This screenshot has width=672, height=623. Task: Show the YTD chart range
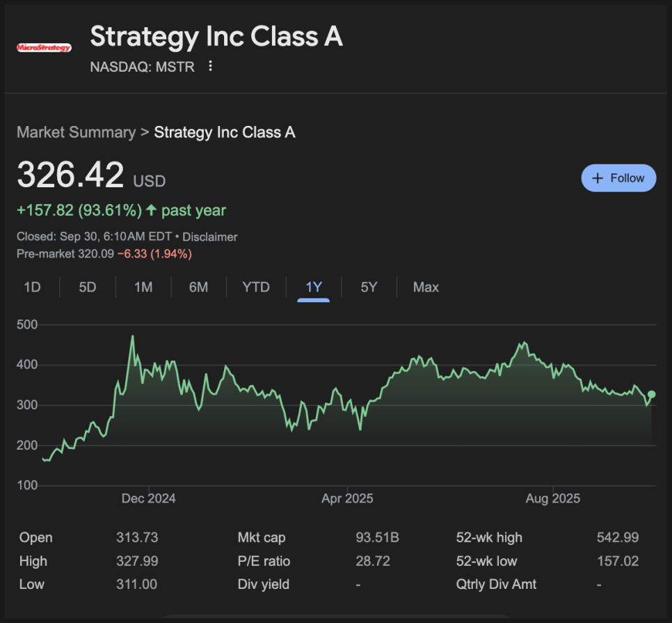pos(256,287)
